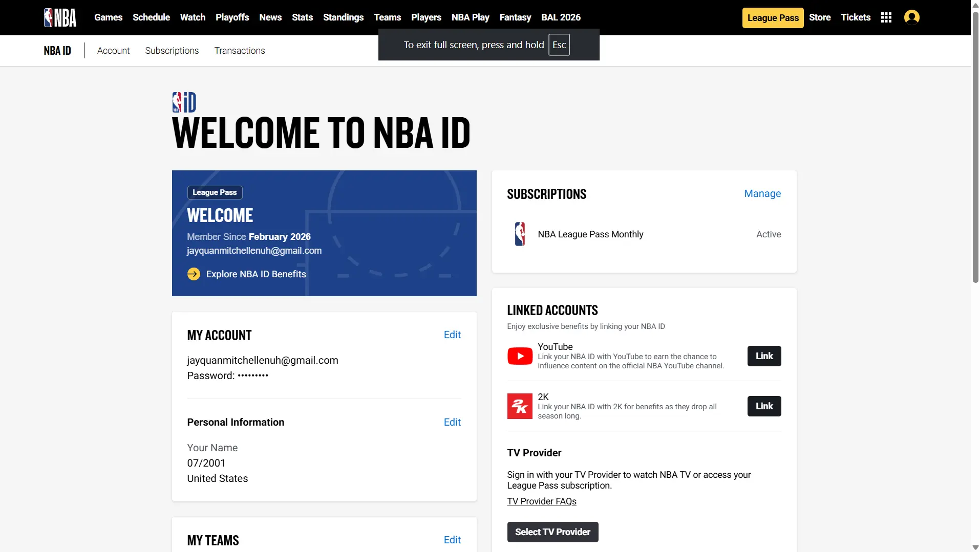Viewport: 980px width, 552px height.
Task: Go to the Watch section
Action: pyautogui.click(x=193, y=17)
